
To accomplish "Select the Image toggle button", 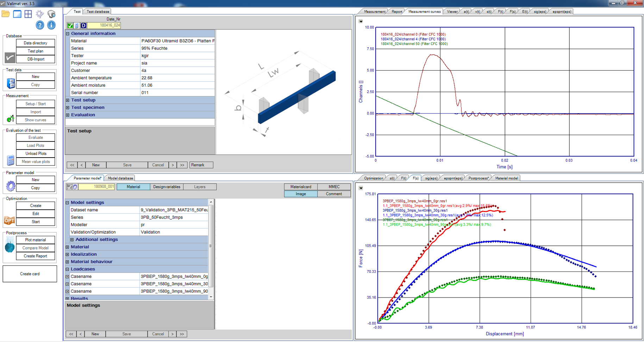I will point(300,194).
